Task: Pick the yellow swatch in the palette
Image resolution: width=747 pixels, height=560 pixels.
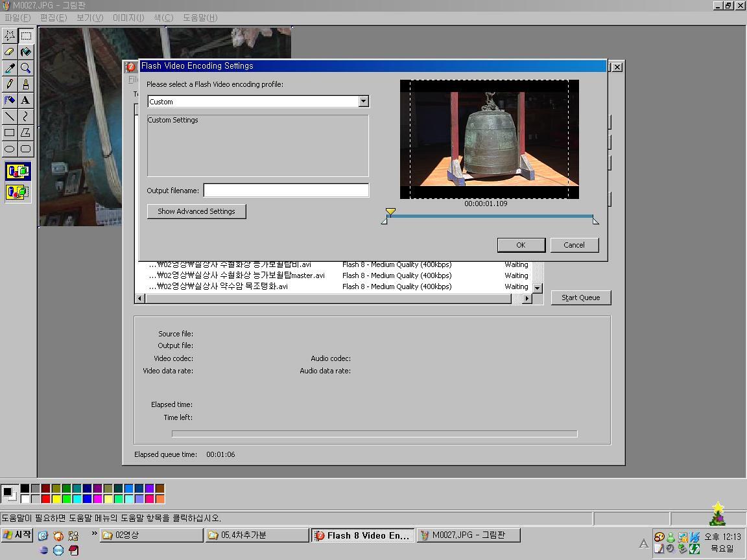Action: point(56,499)
